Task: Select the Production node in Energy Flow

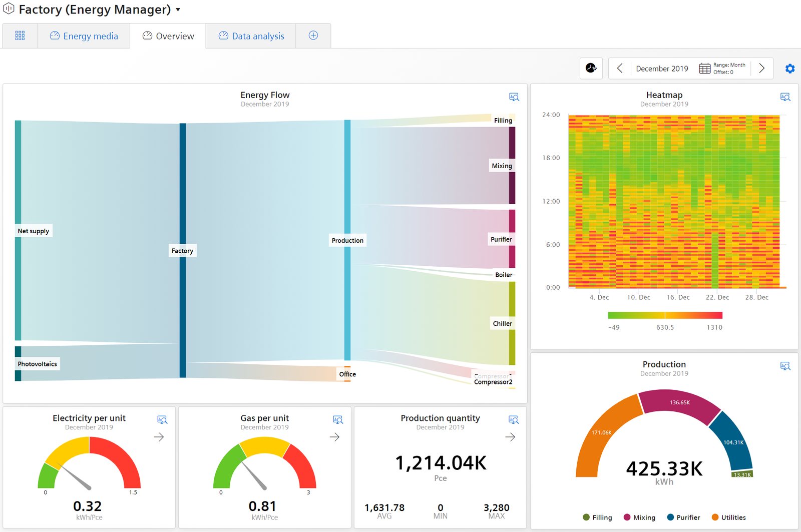Action: click(x=347, y=240)
